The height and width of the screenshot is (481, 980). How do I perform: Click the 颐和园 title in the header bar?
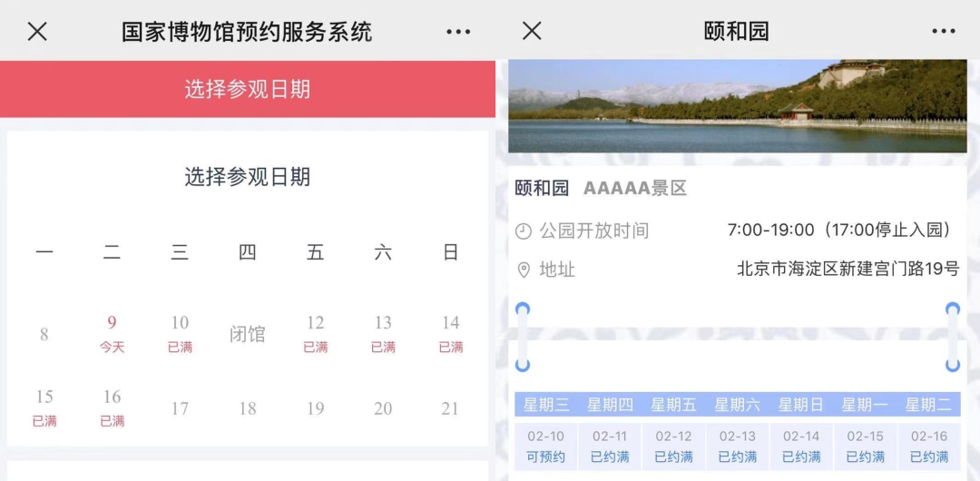737,31
